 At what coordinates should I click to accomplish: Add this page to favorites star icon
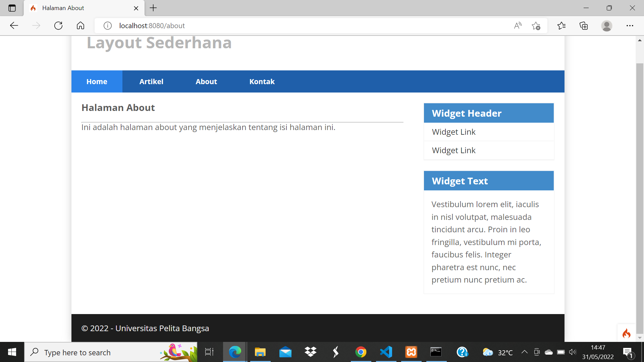(x=536, y=26)
